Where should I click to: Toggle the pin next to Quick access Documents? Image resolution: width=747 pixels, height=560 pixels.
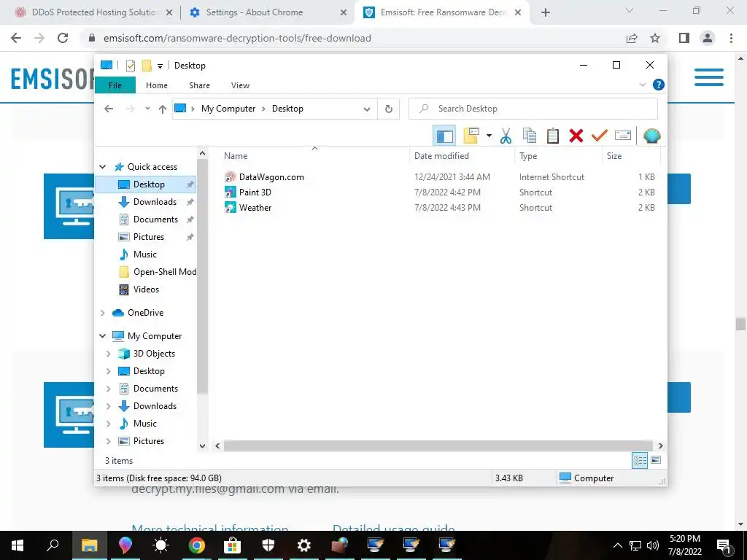190,219
